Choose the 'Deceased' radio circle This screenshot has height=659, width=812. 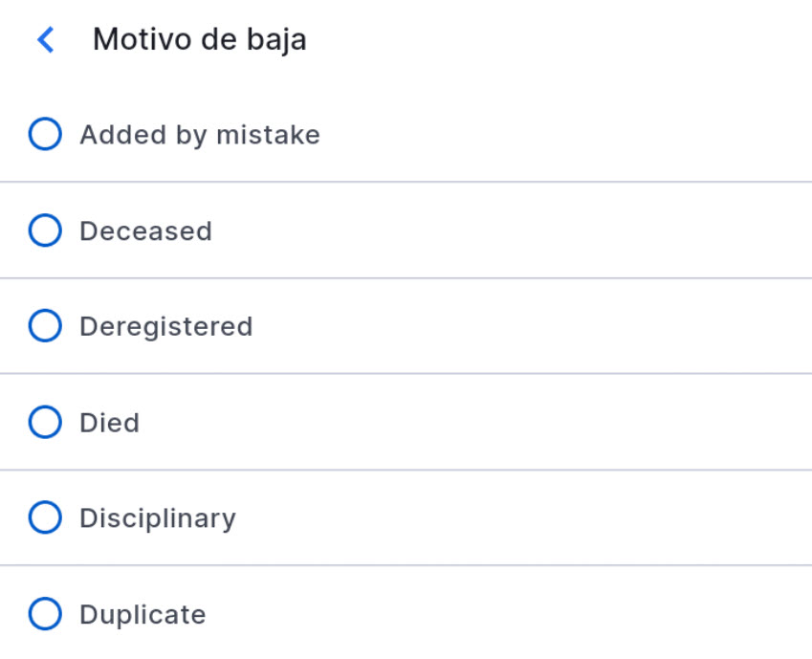pos(45,231)
